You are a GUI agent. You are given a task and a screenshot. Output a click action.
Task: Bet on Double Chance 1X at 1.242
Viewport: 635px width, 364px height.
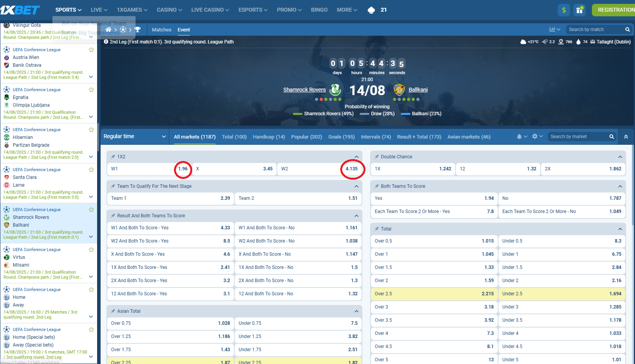pos(413,169)
